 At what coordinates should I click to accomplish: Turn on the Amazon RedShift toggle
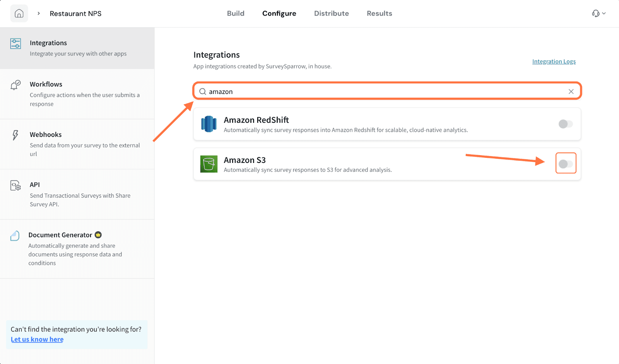click(566, 124)
